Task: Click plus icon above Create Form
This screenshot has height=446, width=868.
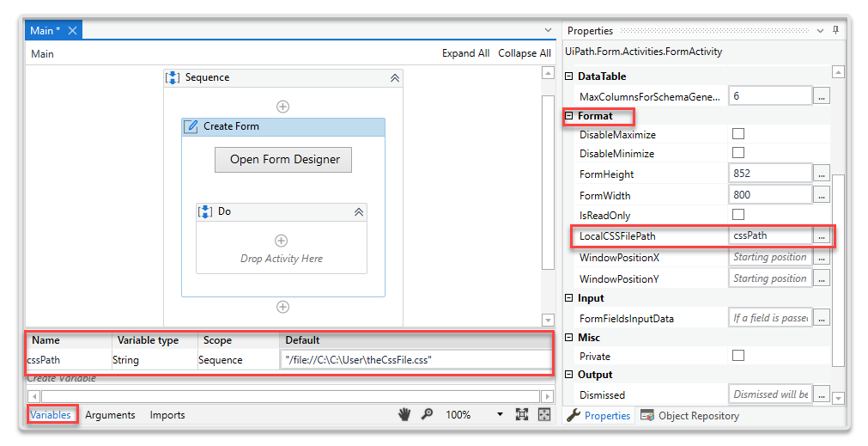Action: pyautogui.click(x=282, y=107)
